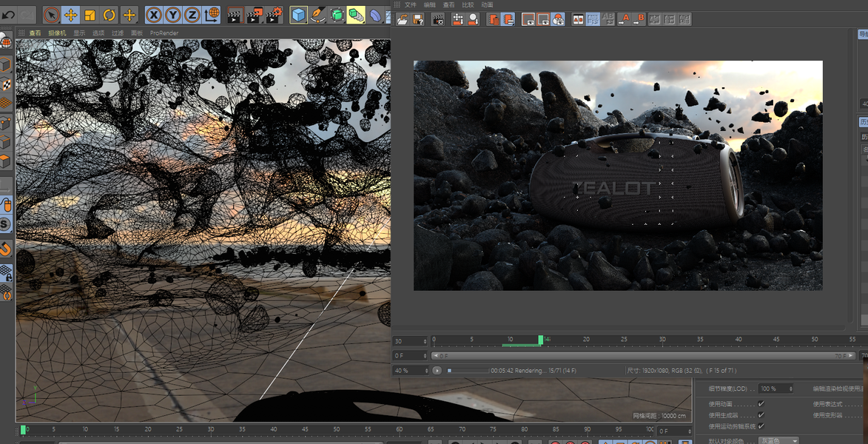Image resolution: width=868 pixels, height=444 pixels.
Task: Select left toolbar Model mode cube
Action: coord(5,65)
